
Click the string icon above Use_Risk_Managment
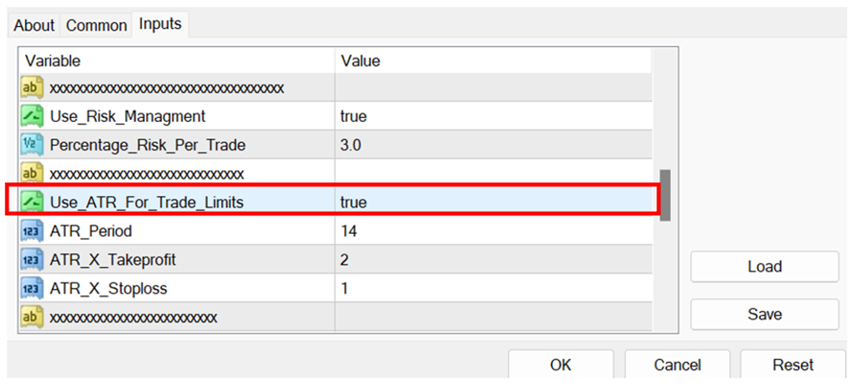pyautogui.click(x=32, y=88)
